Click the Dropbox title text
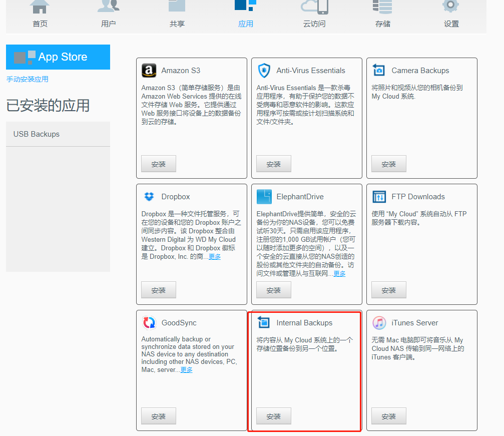 (176, 196)
